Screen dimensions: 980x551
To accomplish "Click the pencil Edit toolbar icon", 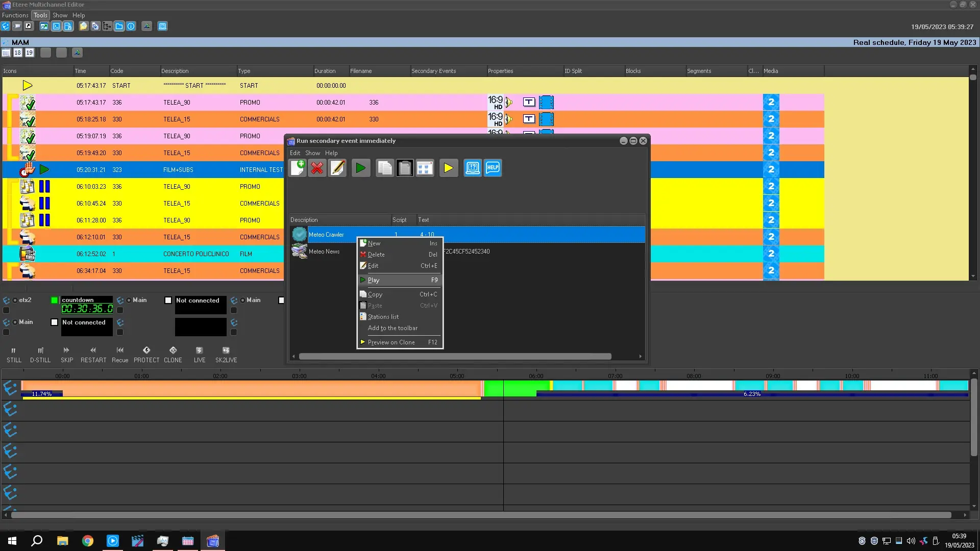I will click(x=337, y=168).
